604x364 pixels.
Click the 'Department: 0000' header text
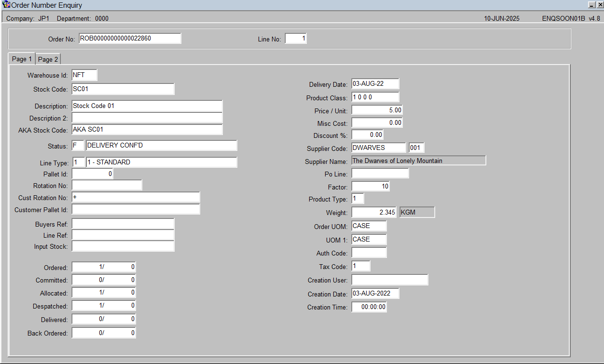coord(82,19)
